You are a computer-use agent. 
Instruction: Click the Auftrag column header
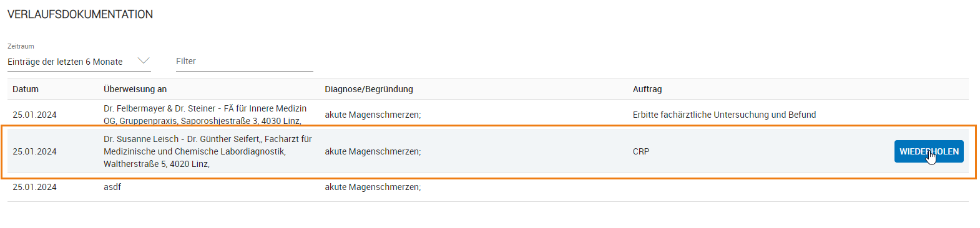pos(647,89)
